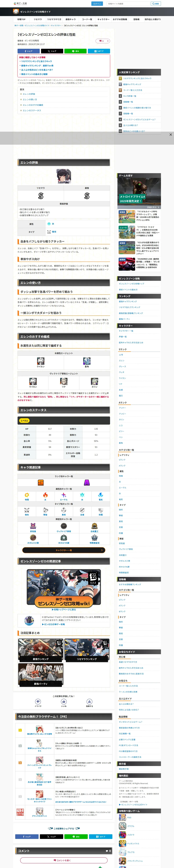Open the 音動機 nav item
This screenshot has width=174, height=868.
tap(136, 19)
